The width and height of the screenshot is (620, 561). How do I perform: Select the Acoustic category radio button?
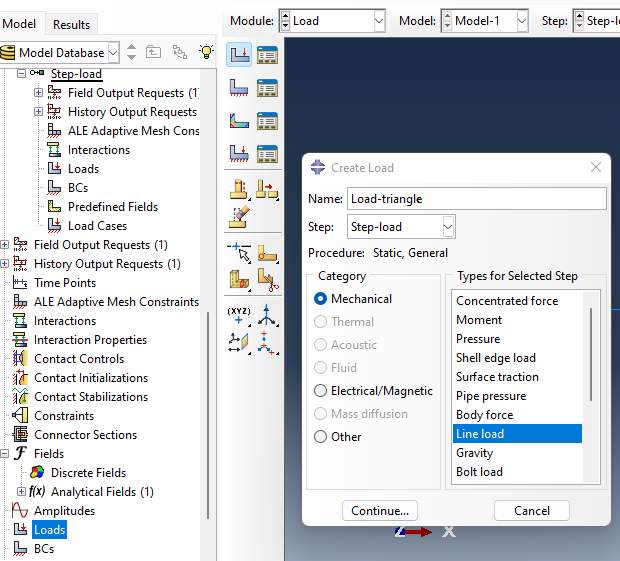click(320, 345)
